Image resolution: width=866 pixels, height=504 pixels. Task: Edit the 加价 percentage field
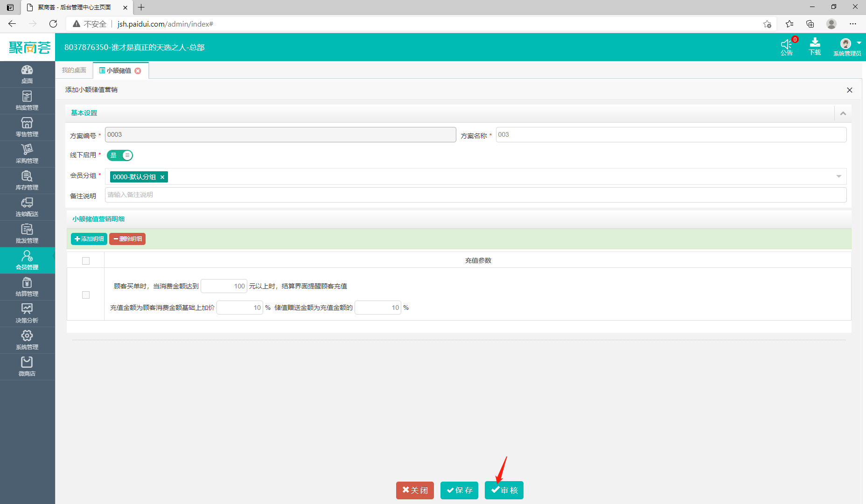pyautogui.click(x=240, y=308)
